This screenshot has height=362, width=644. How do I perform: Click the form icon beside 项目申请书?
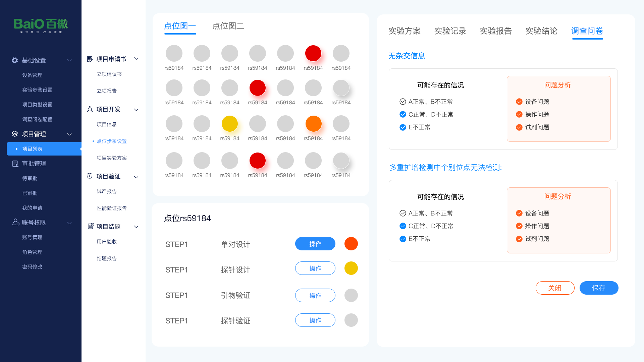point(90,59)
